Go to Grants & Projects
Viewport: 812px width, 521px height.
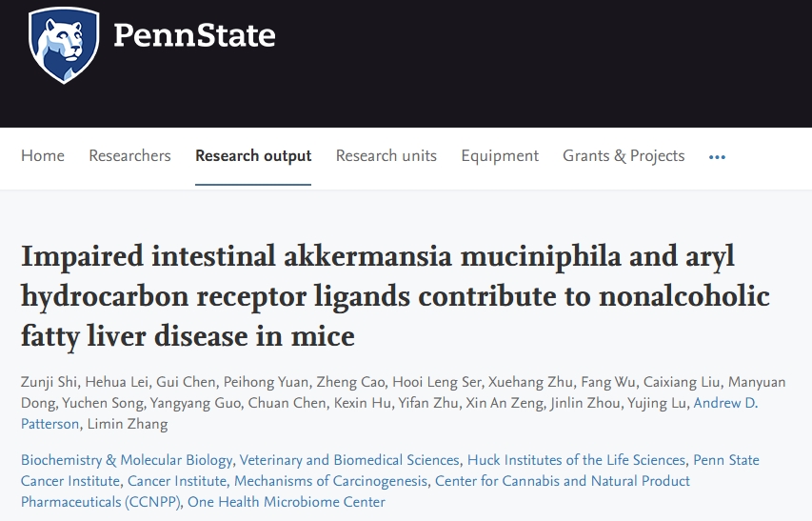tap(624, 156)
